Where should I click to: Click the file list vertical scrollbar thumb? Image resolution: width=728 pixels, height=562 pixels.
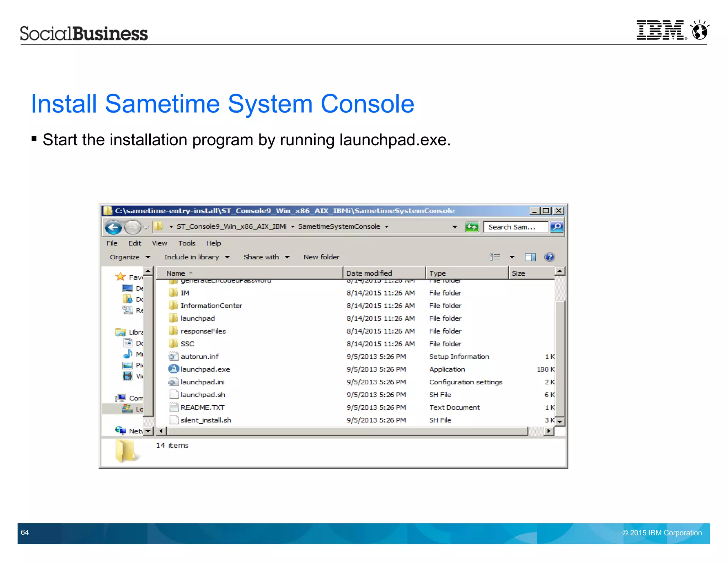pyautogui.click(x=560, y=358)
